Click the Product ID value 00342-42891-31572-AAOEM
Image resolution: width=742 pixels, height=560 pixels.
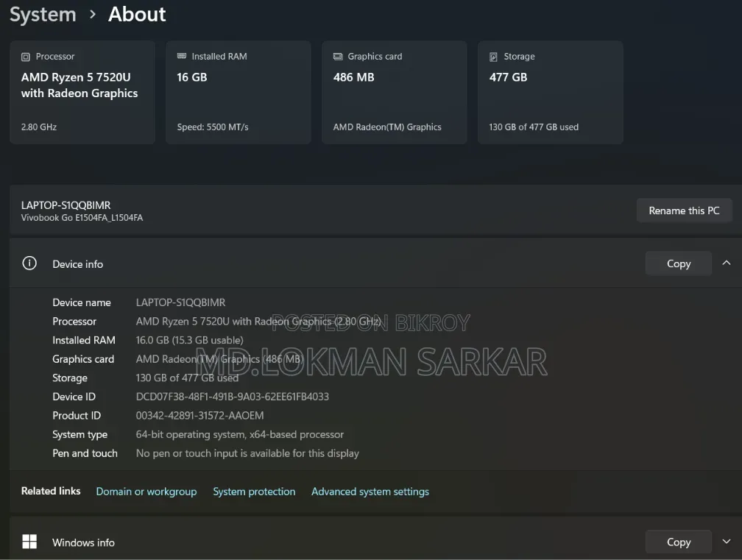(199, 416)
